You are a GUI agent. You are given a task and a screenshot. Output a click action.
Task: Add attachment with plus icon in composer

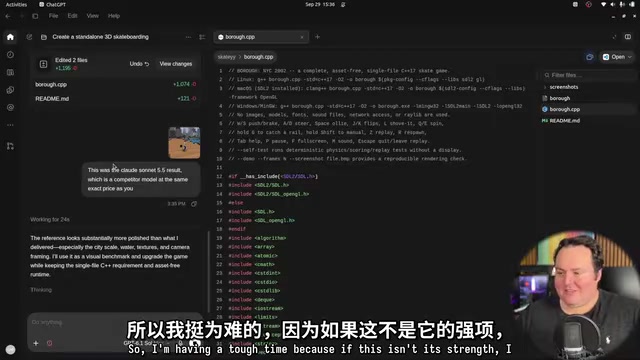click(36, 343)
